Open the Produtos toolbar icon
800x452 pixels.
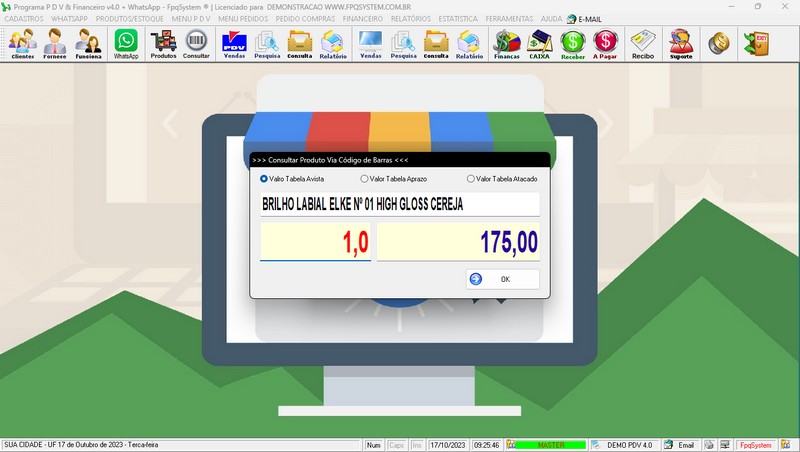point(163,44)
